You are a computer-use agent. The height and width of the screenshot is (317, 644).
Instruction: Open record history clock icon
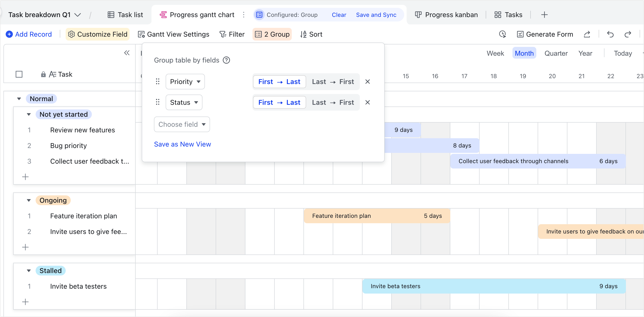coord(502,34)
